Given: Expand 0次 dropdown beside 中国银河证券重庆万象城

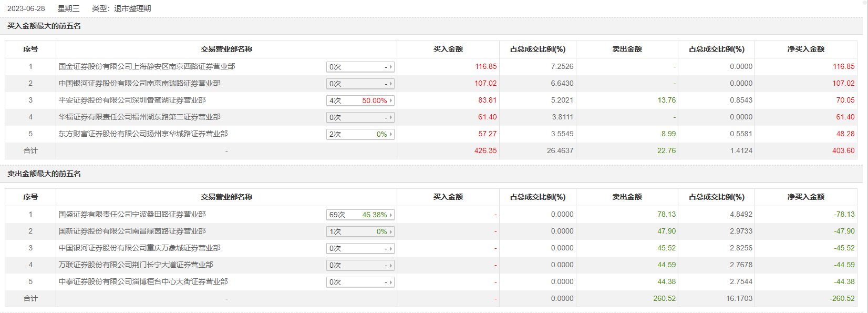Looking at the screenshot, I should pos(360,248).
